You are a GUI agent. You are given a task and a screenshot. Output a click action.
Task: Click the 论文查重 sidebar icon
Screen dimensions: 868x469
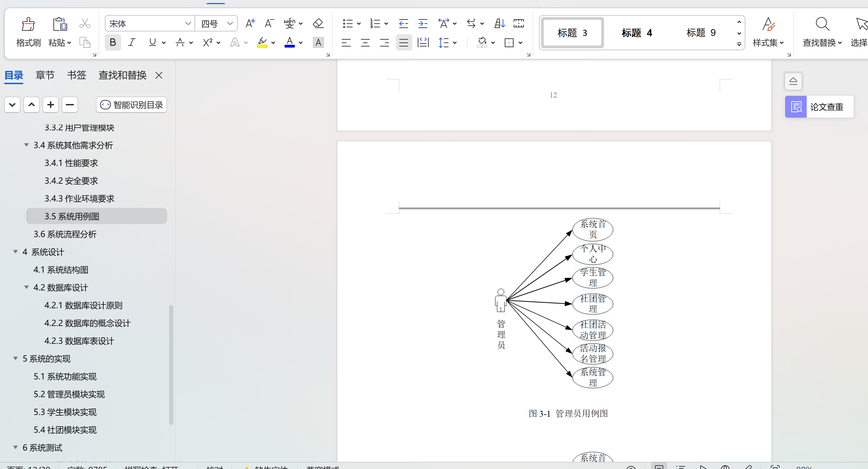[796, 107]
